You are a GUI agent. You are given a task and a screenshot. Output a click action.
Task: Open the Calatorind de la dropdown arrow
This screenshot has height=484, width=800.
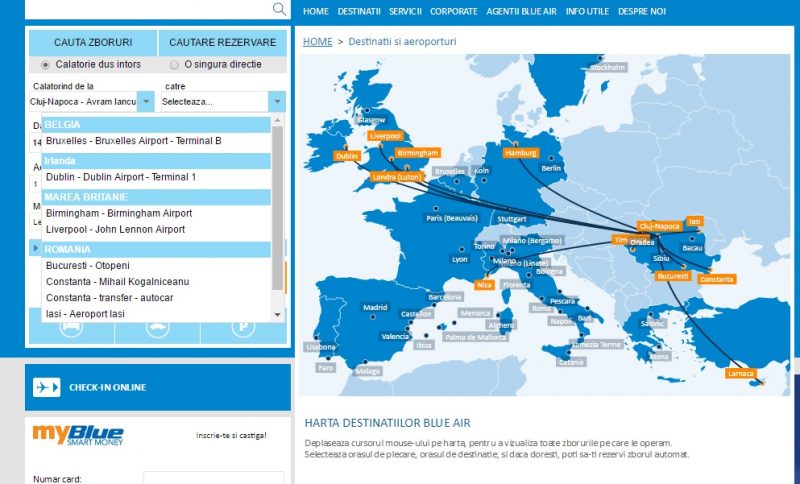146,101
